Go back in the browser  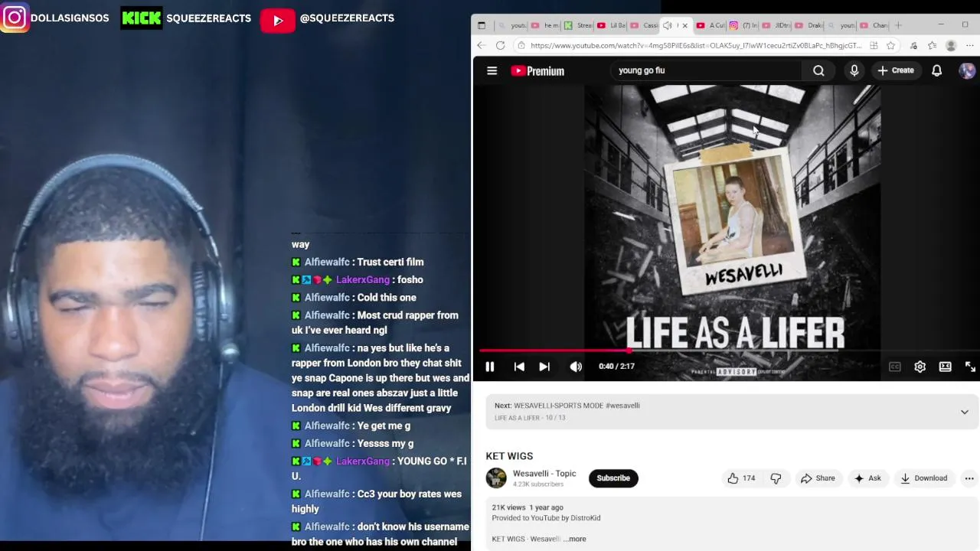(481, 45)
